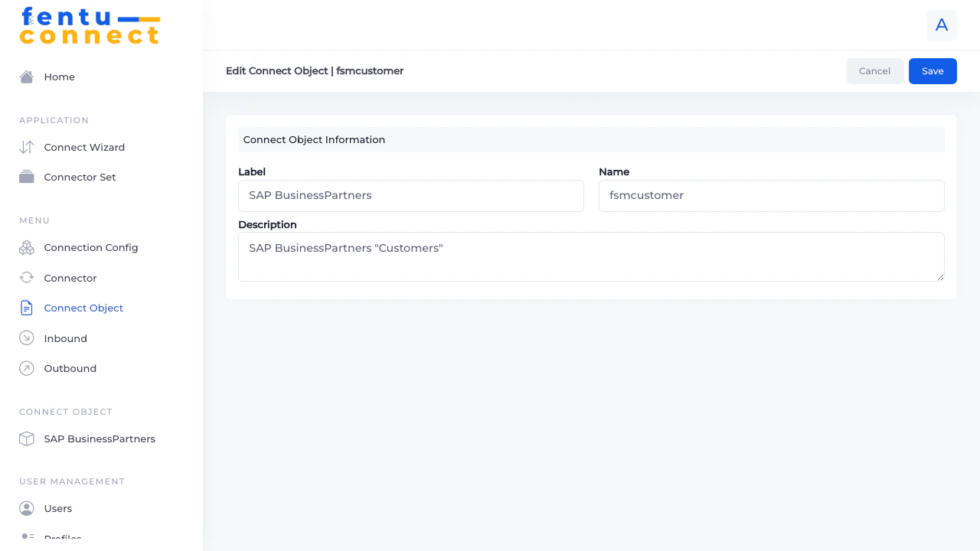Open the Connect Wizard tool
The width and height of the screenshot is (980, 551).
(x=26, y=147)
